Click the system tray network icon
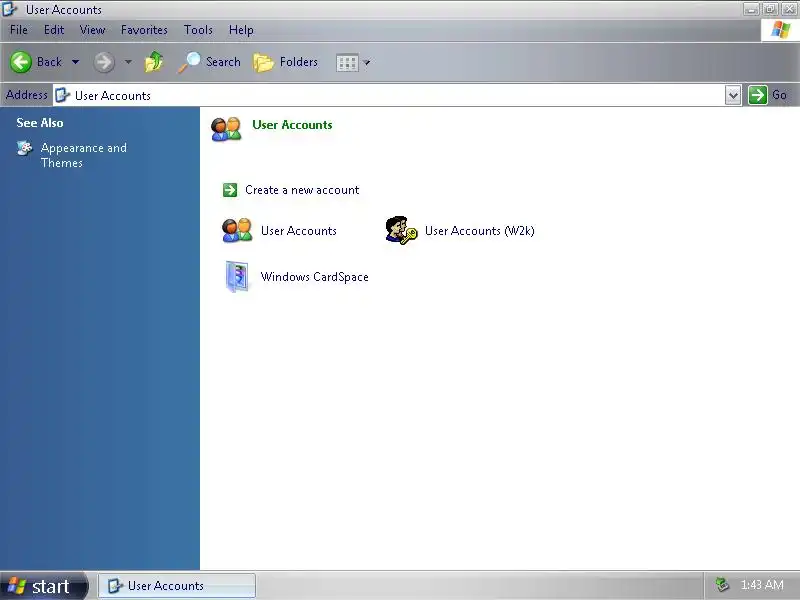This screenshot has height=600, width=800. click(721, 585)
